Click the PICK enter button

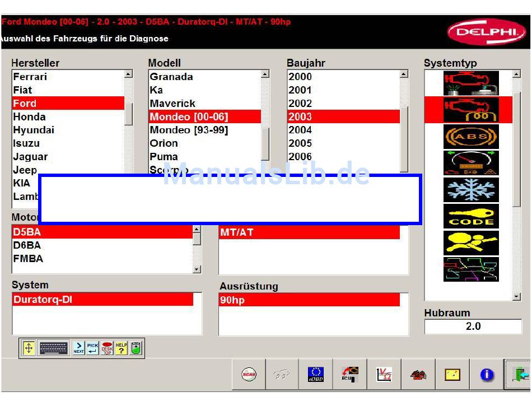[x=92, y=348]
